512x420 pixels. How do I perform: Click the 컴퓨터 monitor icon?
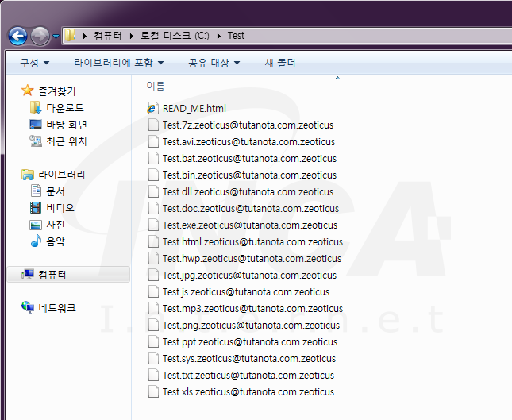(x=28, y=275)
